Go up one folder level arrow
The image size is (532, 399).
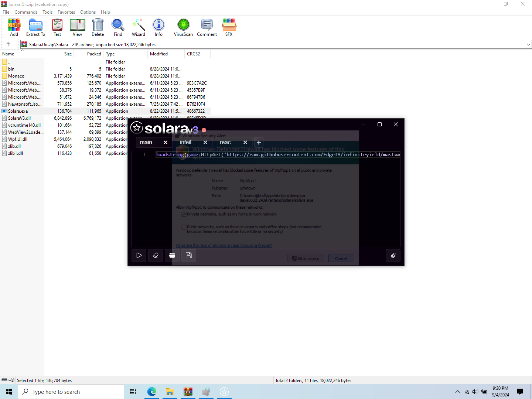(8, 44)
